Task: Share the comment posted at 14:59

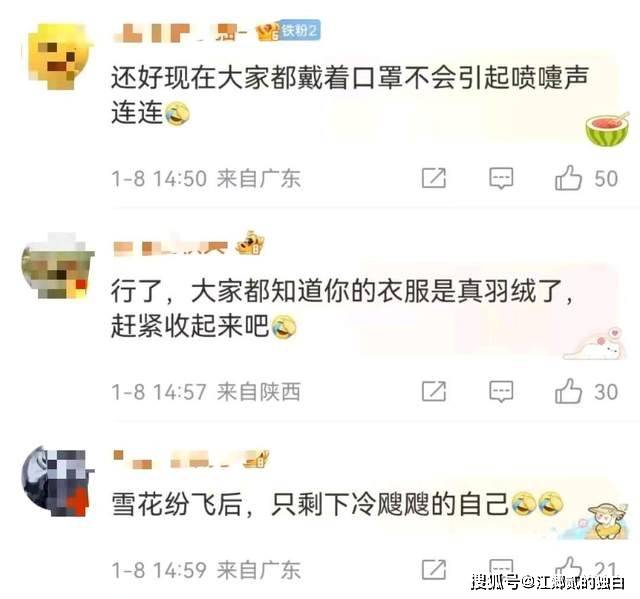Action: 433,569
